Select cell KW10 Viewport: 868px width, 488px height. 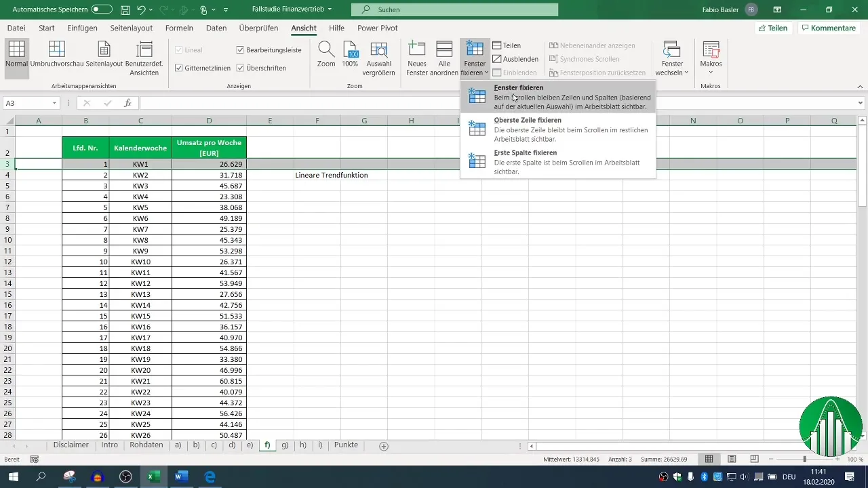click(x=140, y=262)
